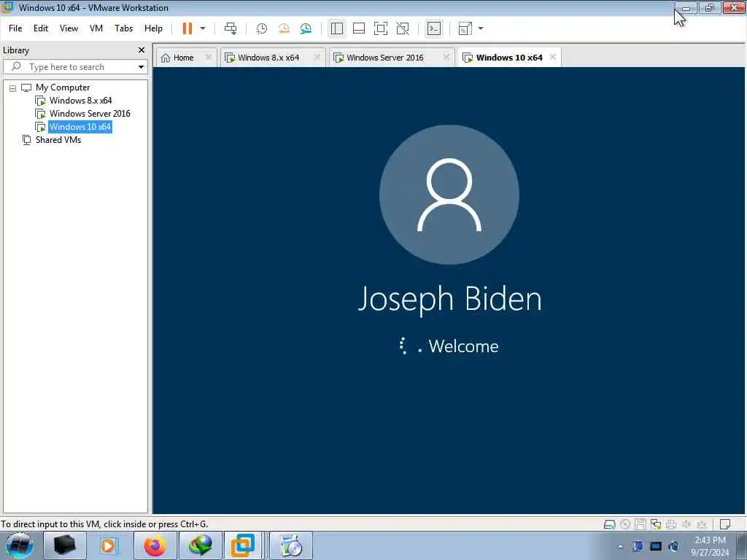
Task: Click the stretch guest display icon
Action: (x=465, y=28)
